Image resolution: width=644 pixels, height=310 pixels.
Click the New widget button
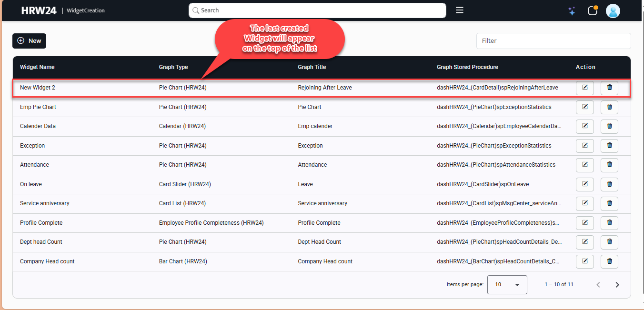(x=29, y=41)
